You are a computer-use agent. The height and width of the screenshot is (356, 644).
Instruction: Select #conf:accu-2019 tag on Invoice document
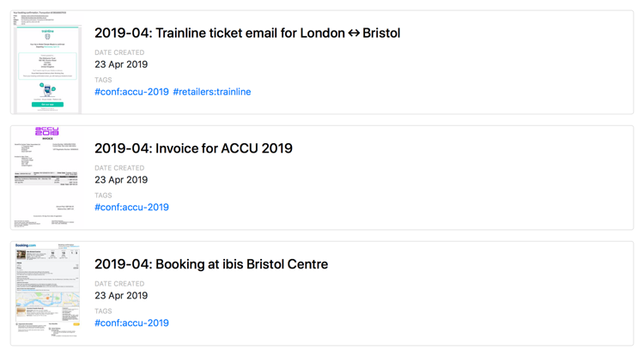[131, 207]
